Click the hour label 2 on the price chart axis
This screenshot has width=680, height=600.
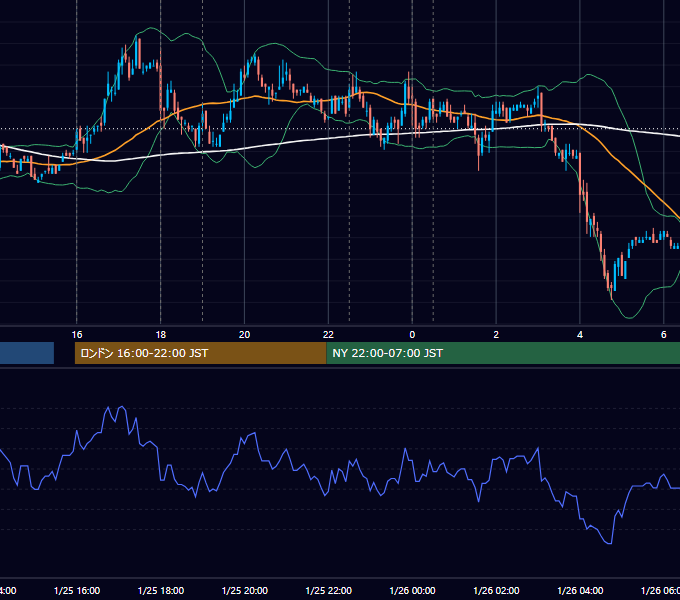coord(496,335)
